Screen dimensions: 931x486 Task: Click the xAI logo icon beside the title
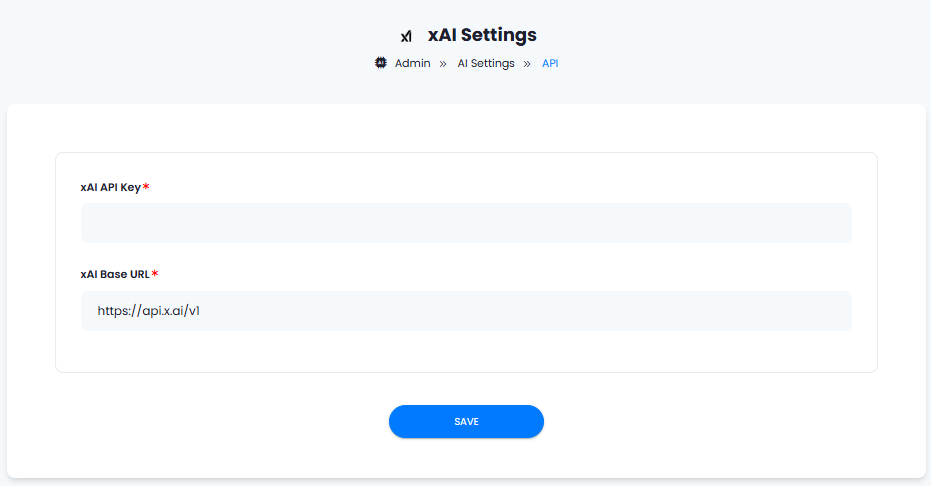(406, 36)
